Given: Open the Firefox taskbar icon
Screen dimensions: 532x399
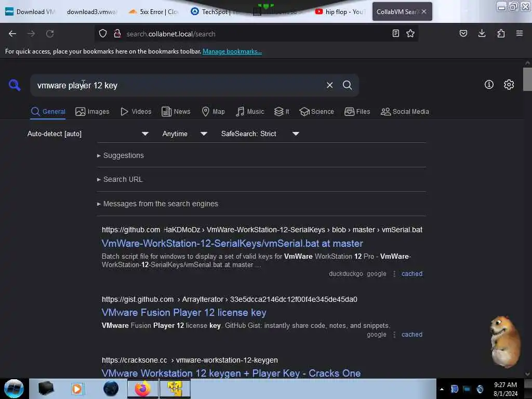Looking at the screenshot, I should (x=143, y=389).
